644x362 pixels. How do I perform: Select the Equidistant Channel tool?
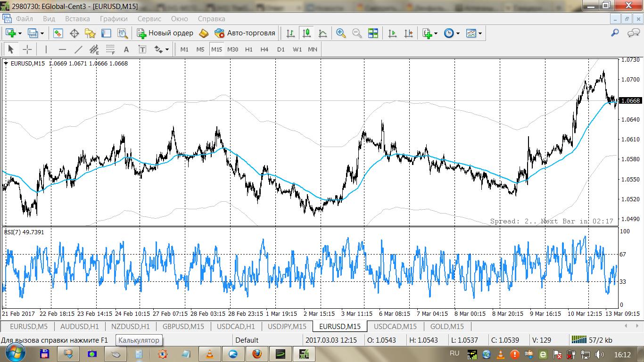point(94,49)
